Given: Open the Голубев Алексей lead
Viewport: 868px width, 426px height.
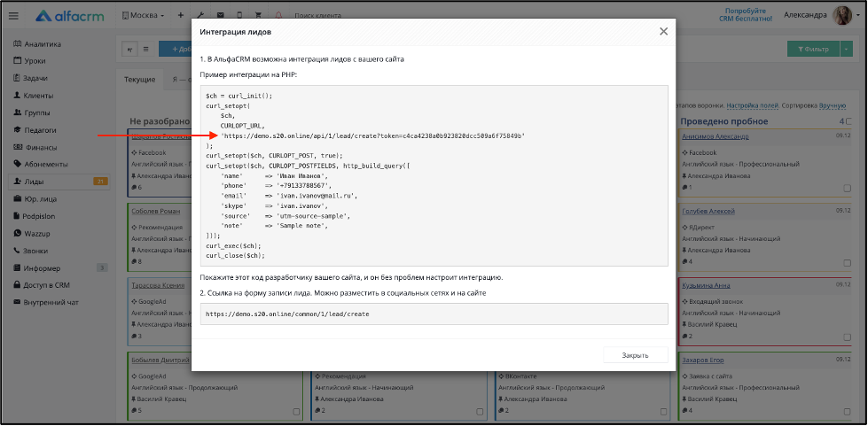Looking at the screenshot, I should 708,212.
